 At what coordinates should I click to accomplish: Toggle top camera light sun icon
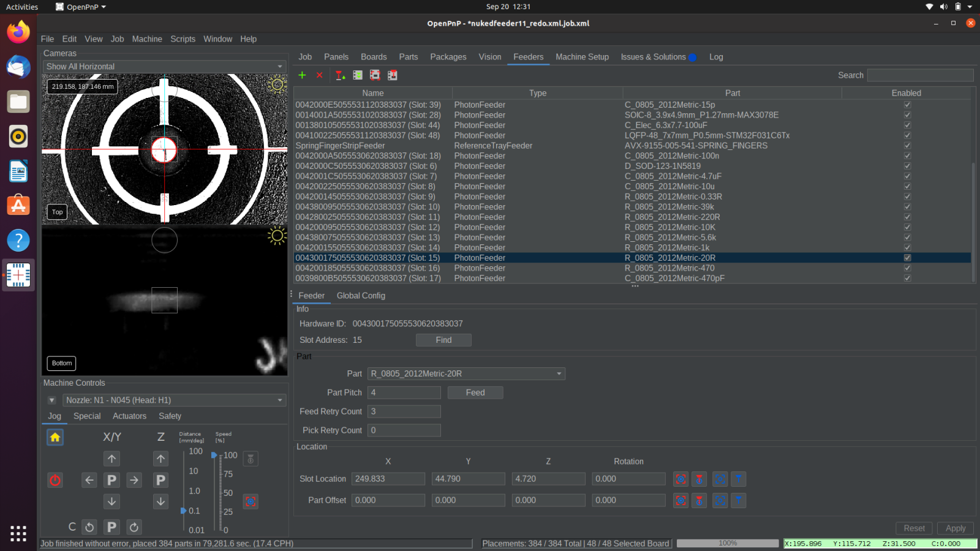point(277,84)
